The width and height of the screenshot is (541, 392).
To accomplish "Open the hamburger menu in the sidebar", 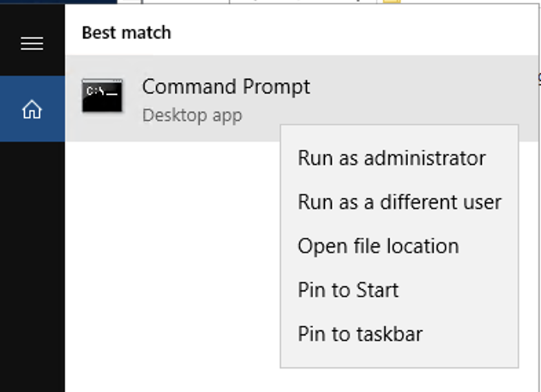I will click(x=32, y=44).
